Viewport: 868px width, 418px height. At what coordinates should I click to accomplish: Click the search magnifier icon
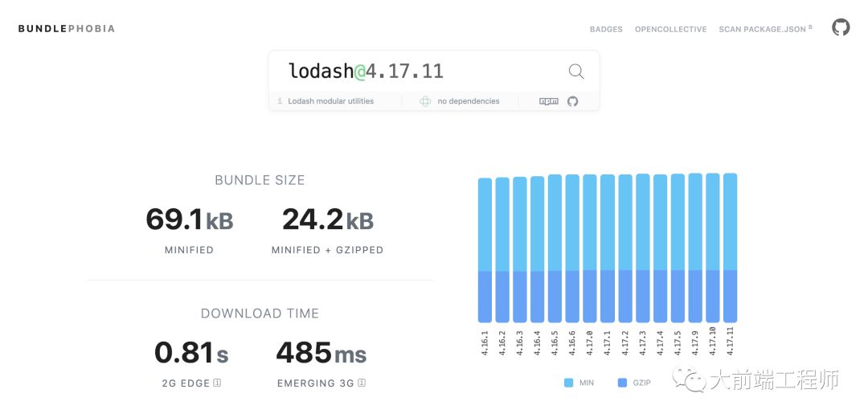point(575,72)
